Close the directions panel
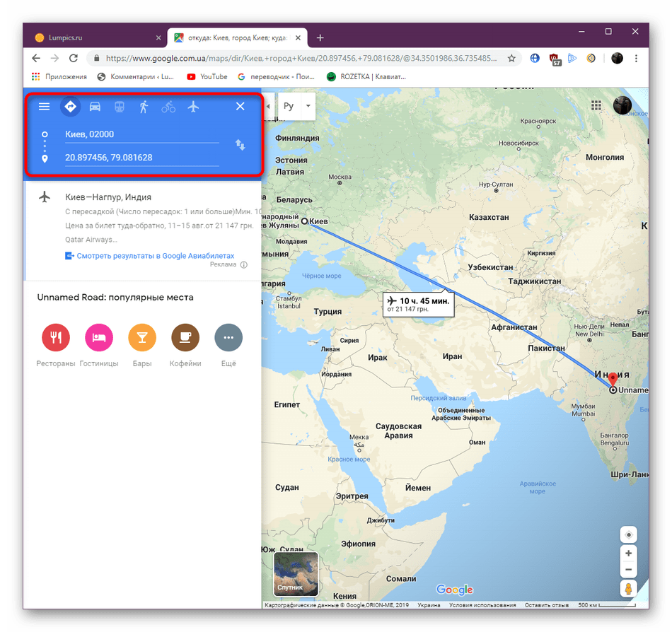 point(240,106)
